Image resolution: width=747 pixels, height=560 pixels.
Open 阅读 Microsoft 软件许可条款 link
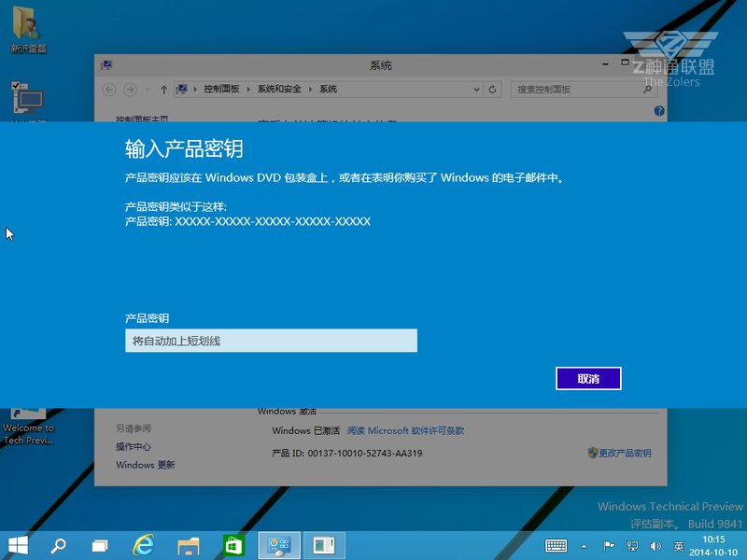click(405, 430)
